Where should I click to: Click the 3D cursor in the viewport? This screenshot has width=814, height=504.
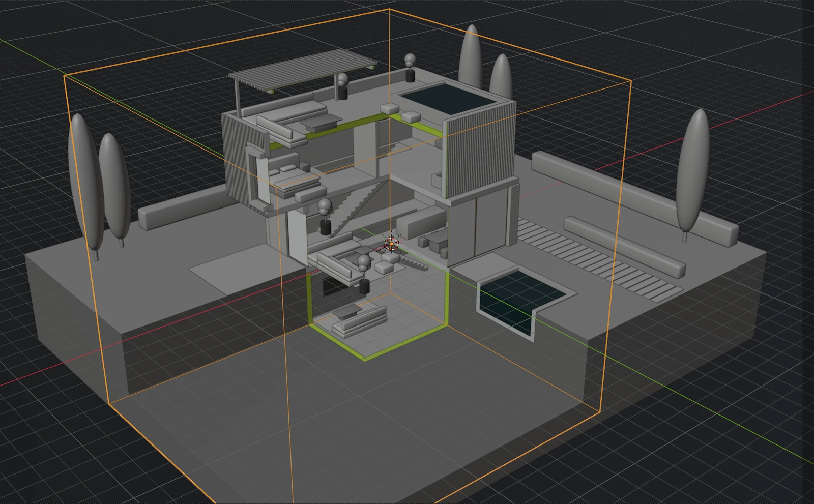(x=391, y=244)
